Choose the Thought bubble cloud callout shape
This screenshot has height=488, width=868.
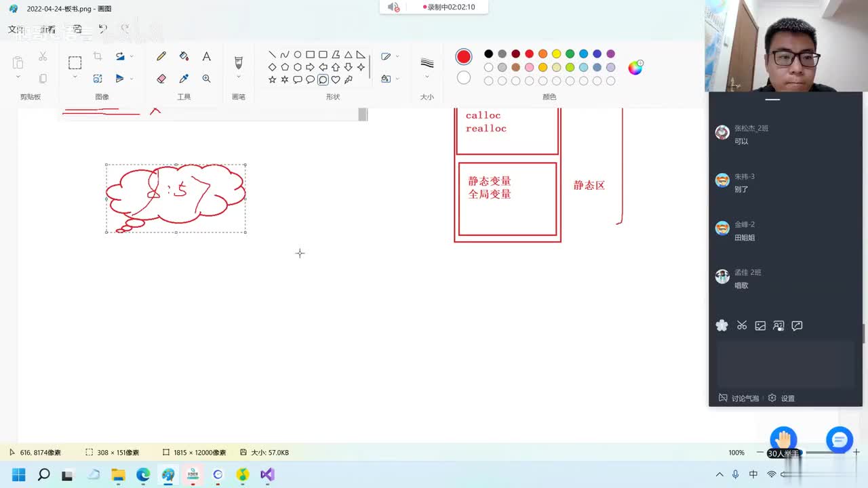[323, 79]
